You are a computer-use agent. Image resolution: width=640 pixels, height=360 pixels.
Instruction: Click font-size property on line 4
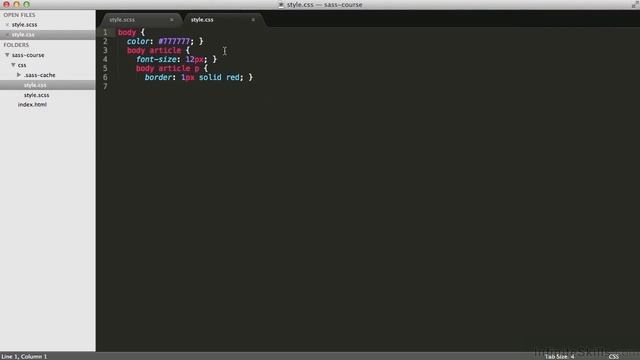156,59
